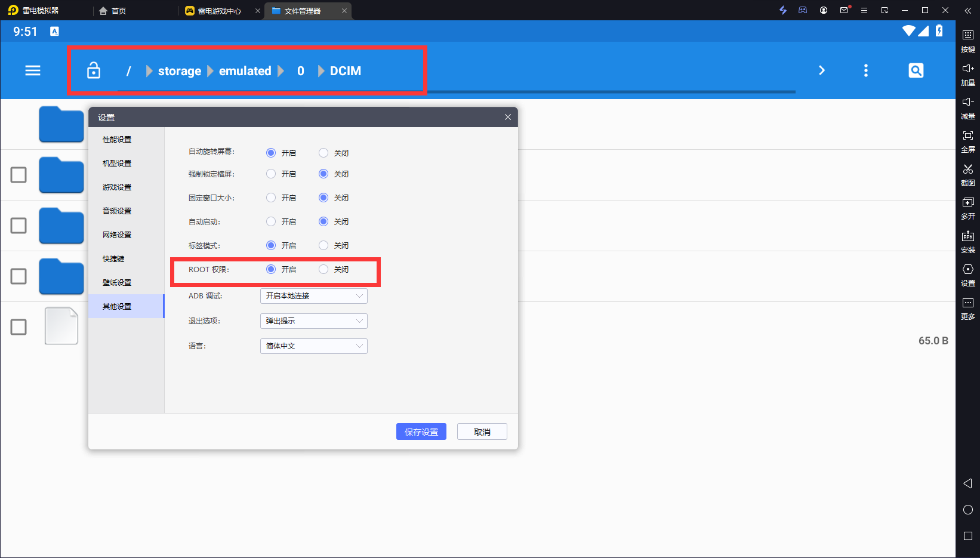Viewport: 980px width, 558px height.
Task: Open the 退出选项 dropdown
Action: tap(313, 321)
